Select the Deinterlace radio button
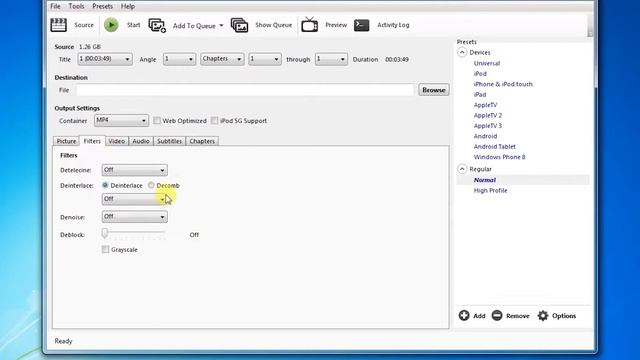The image size is (640, 360). point(105,185)
